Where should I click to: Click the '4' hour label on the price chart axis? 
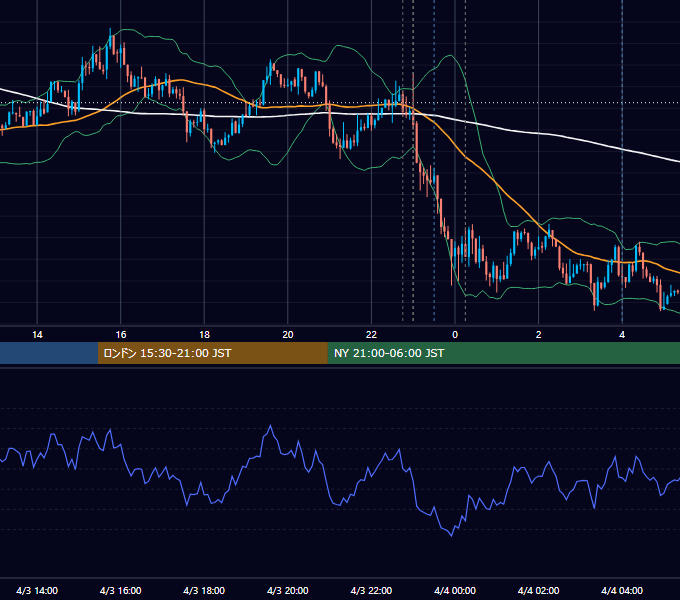[x=622, y=335]
